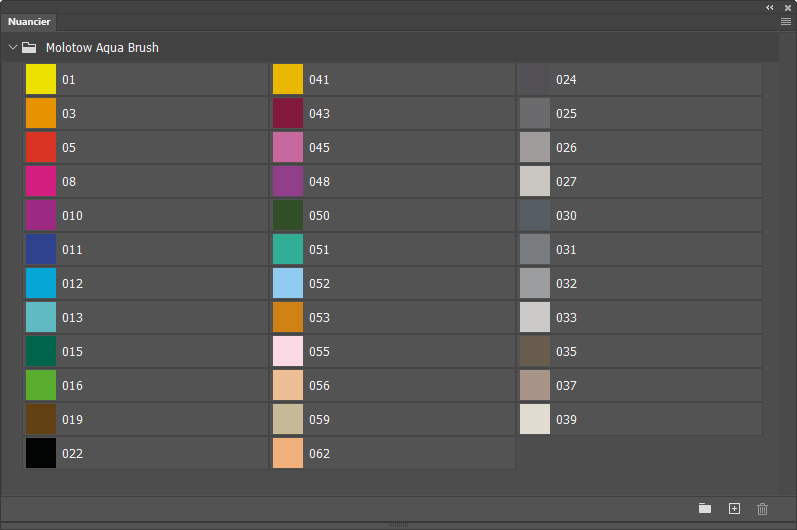Select the Molotow Aqua Brush group name

(102, 48)
